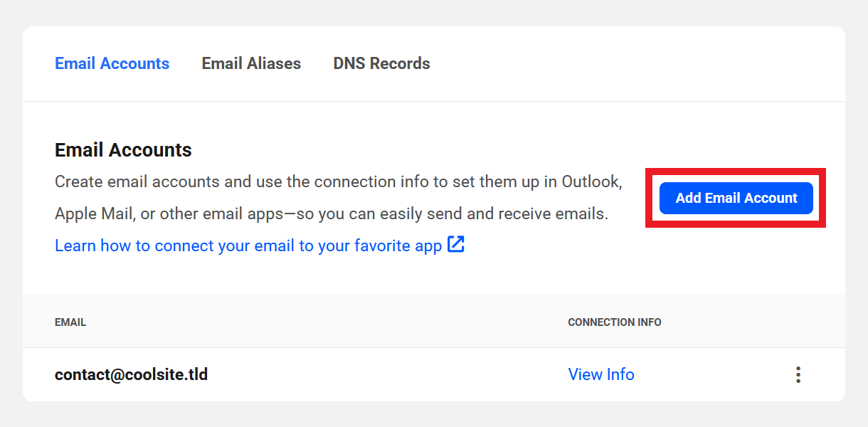Viewport: 868px width, 427px height.
Task: Click the CONNECTION INFO column header
Action: (614, 322)
